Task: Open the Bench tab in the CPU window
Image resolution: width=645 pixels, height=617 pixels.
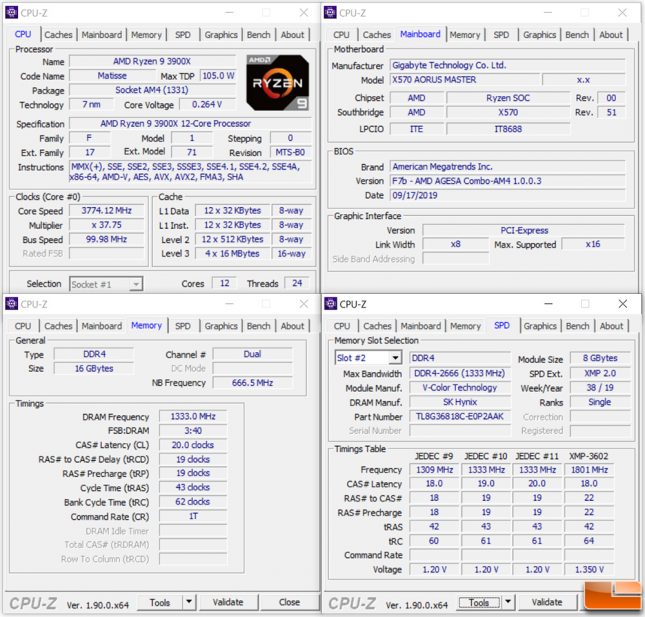Action: point(258,35)
